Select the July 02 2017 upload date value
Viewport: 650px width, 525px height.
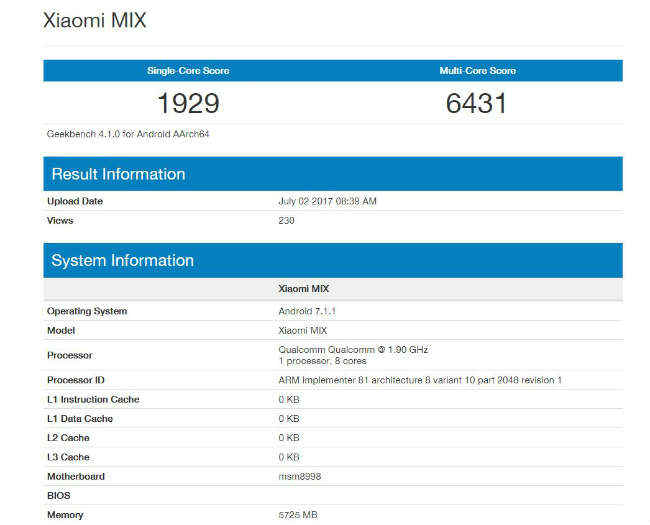tap(327, 201)
